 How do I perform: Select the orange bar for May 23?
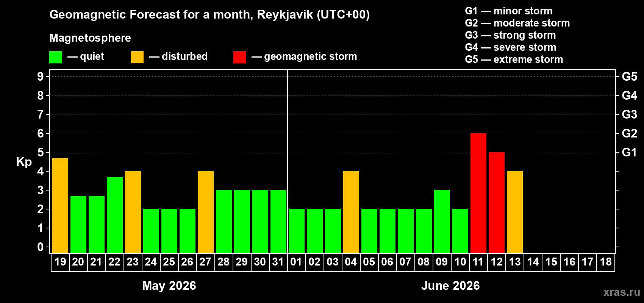133,212
